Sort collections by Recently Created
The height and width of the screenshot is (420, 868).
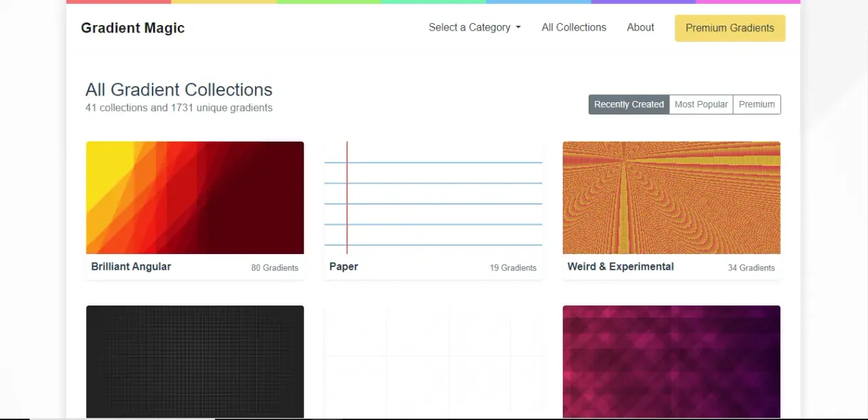[629, 104]
